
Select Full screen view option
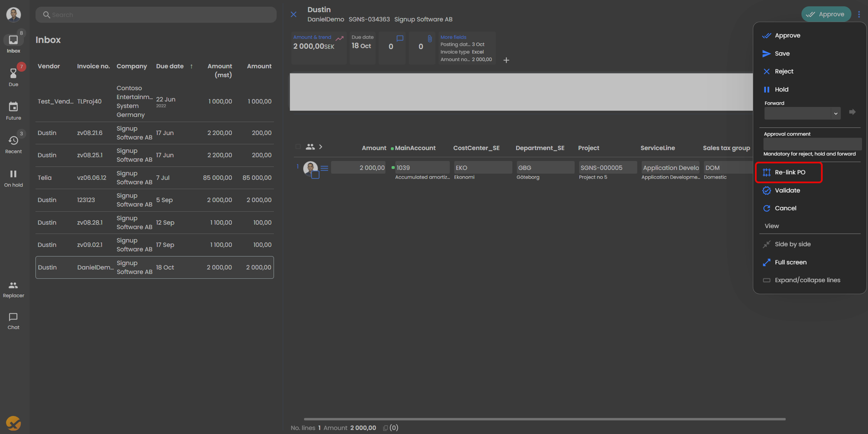point(790,262)
